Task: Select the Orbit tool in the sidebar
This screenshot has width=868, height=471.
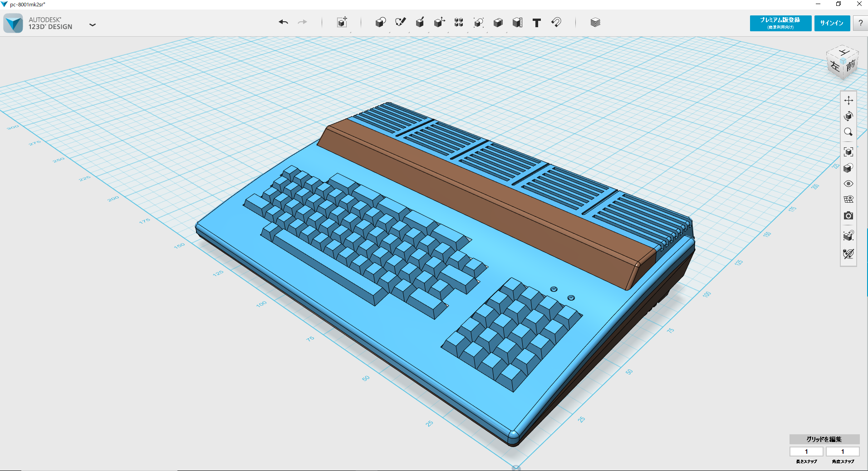Action: [x=848, y=116]
